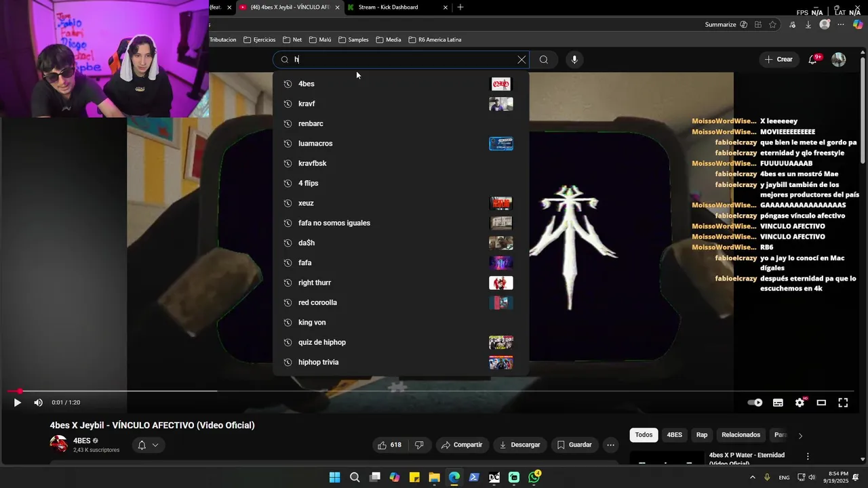
Task: Select the Relacionados filter chip
Action: pos(741,435)
